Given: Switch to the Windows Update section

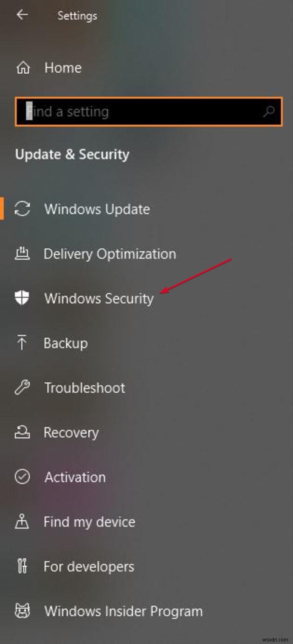Looking at the screenshot, I should (97, 209).
